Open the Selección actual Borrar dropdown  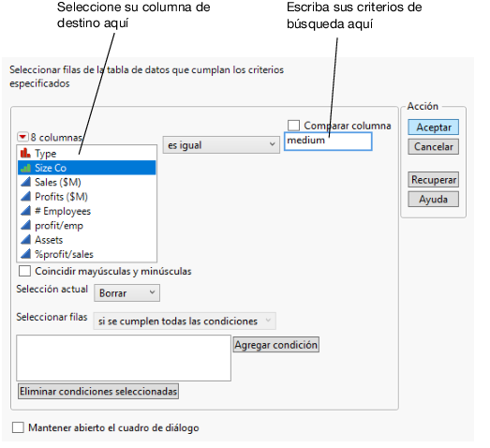click(x=126, y=293)
